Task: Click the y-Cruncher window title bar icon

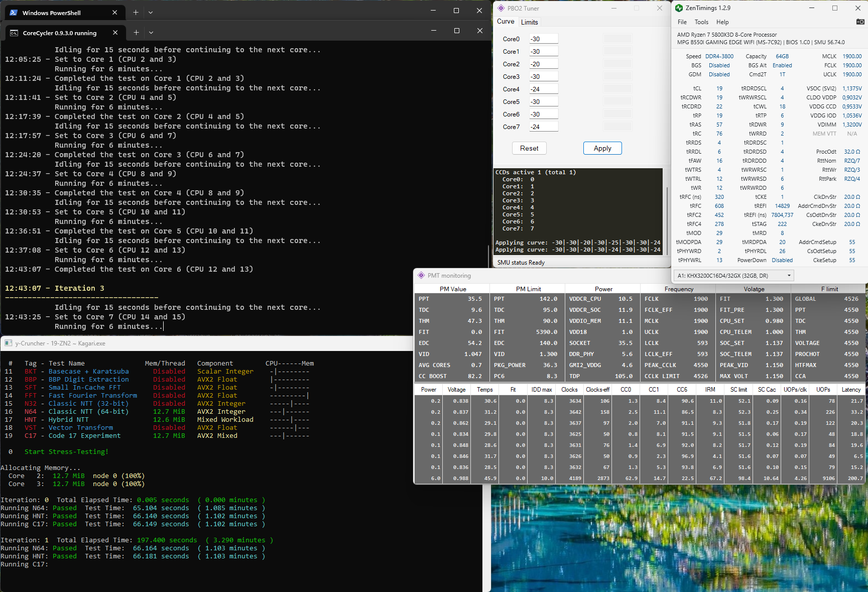Action: coord(8,343)
